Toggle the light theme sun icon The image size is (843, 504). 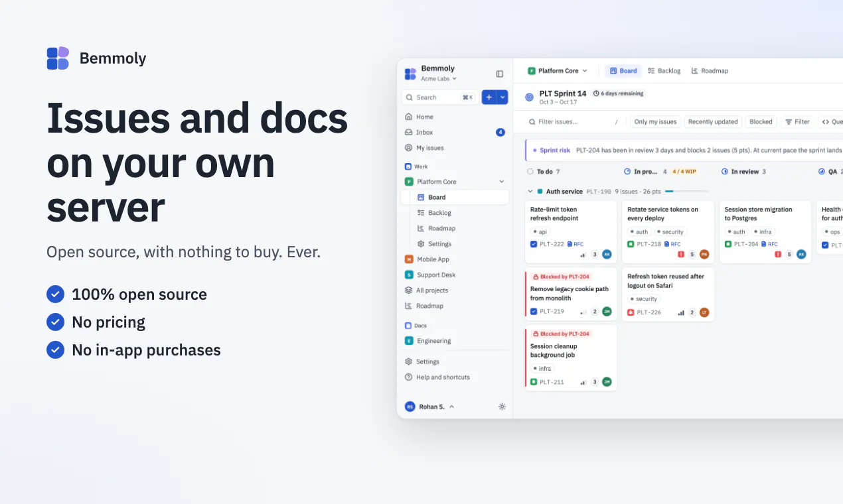pos(502,407)
